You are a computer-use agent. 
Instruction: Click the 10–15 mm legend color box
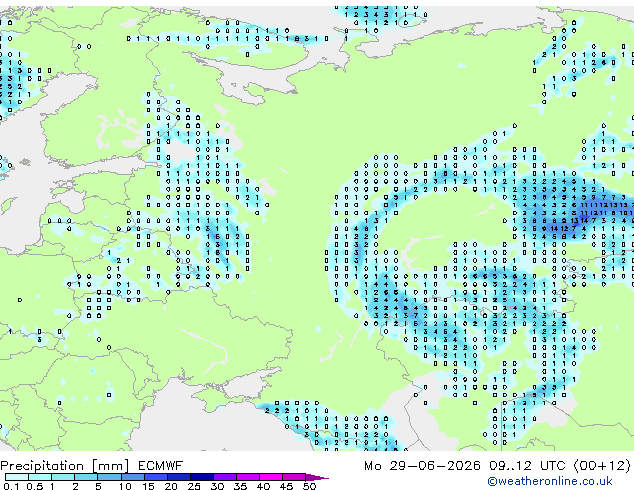[x=133, y=477]
